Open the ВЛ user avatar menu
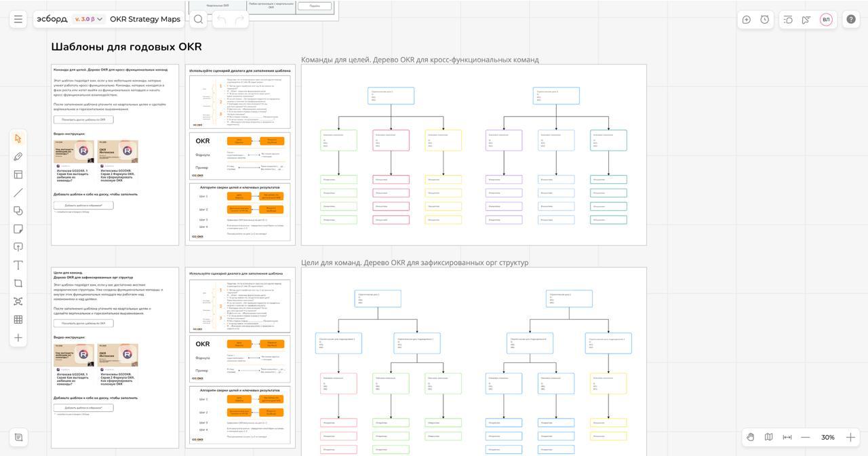868x456 pixels. (826, 20)
